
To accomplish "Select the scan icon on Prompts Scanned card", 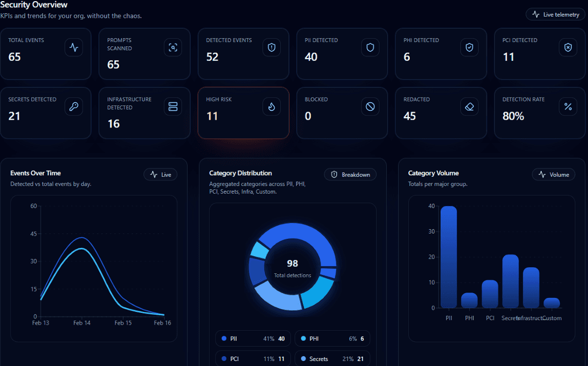I will click(173, 47).
